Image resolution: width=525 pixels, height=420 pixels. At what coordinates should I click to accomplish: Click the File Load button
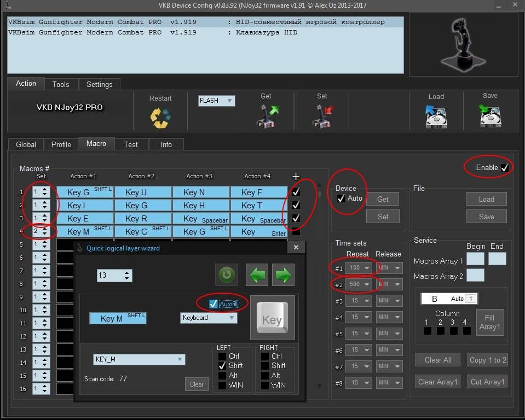(486, 199)
